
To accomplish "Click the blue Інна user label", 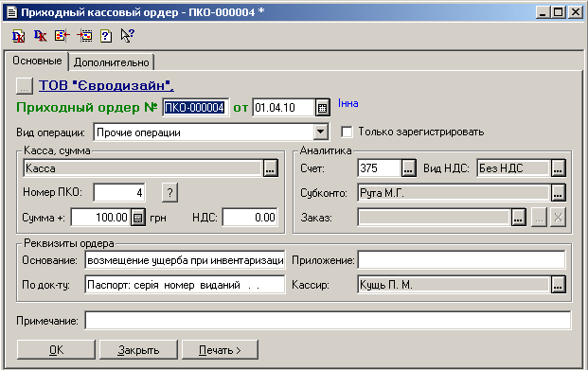I will tap(348, 103).
